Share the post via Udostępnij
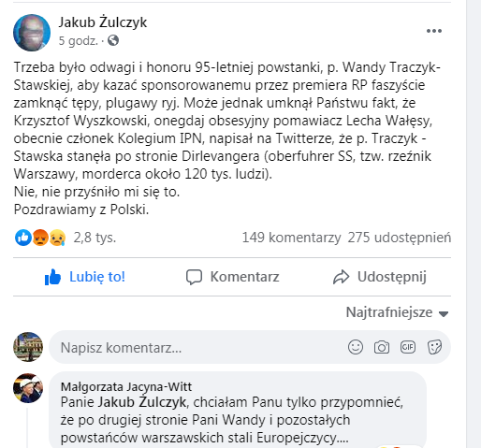Image resolution: width=481 pixels, height=448 pixels. click(x=379, y=277)
